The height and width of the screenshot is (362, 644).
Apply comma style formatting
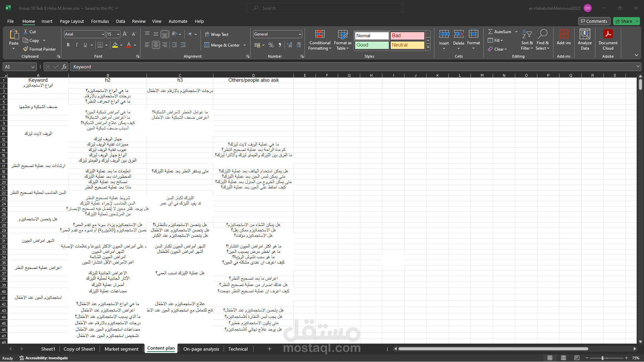click(280, 45)
